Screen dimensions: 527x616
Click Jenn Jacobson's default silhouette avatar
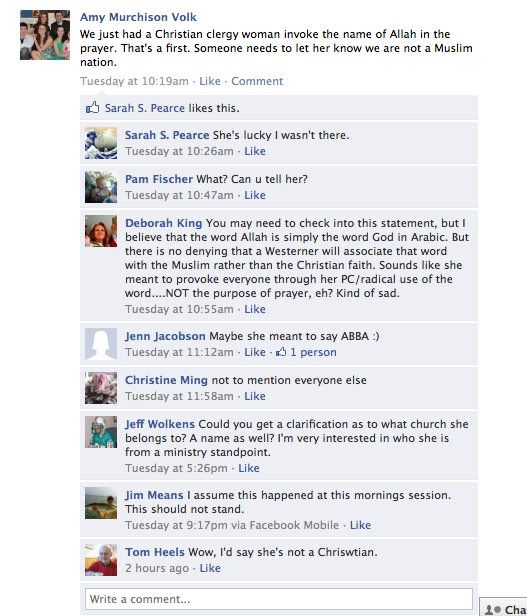pos(101,344)
